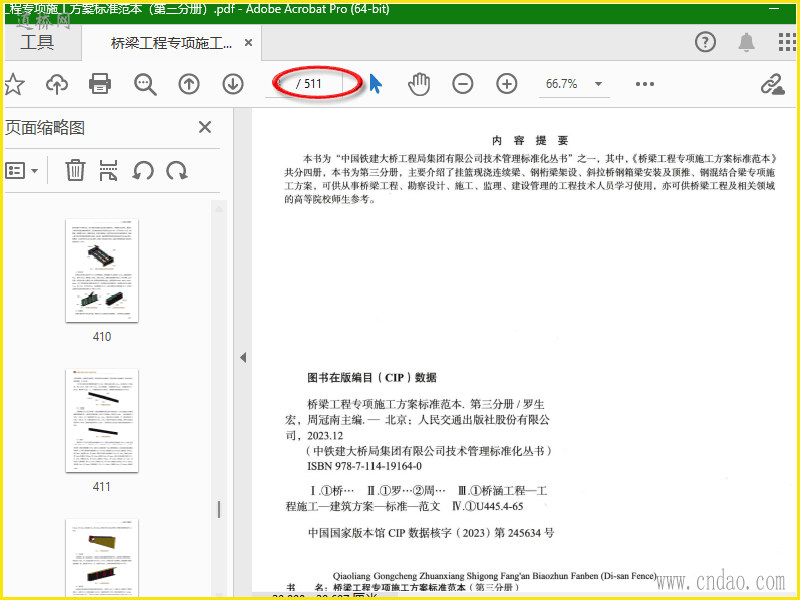Click the CIP 数据核字 (2023) 第 245634 号 line
The width and height of the screenshot is (800, 600).
431,533
